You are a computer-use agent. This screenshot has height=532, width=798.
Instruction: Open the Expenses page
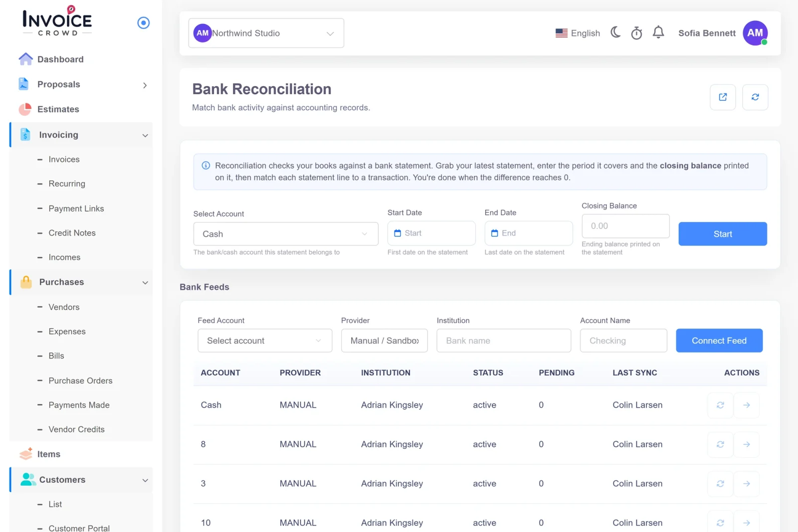67,332
